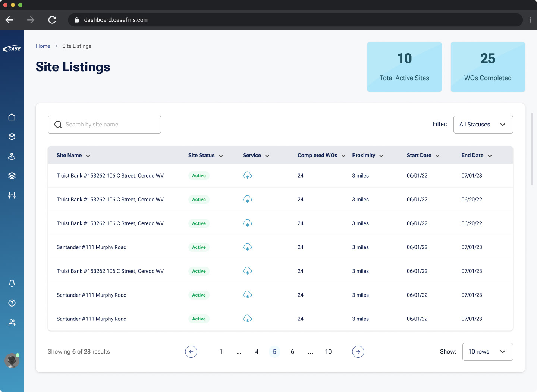
Task: Open the Home dashboard sidebar icon
Action: [12, 117]
